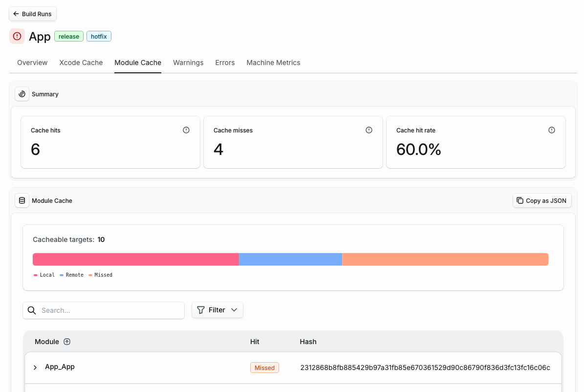Click the blue Remote segment of bar

pos(290,260)
